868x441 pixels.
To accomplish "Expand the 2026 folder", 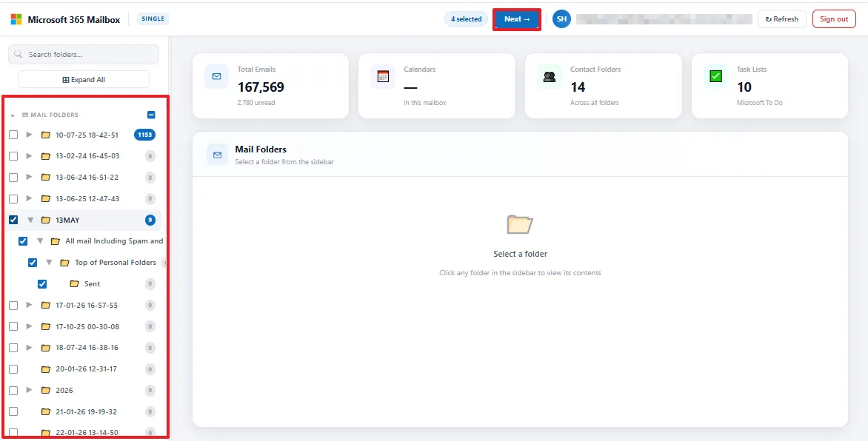I will pos(30,390).
